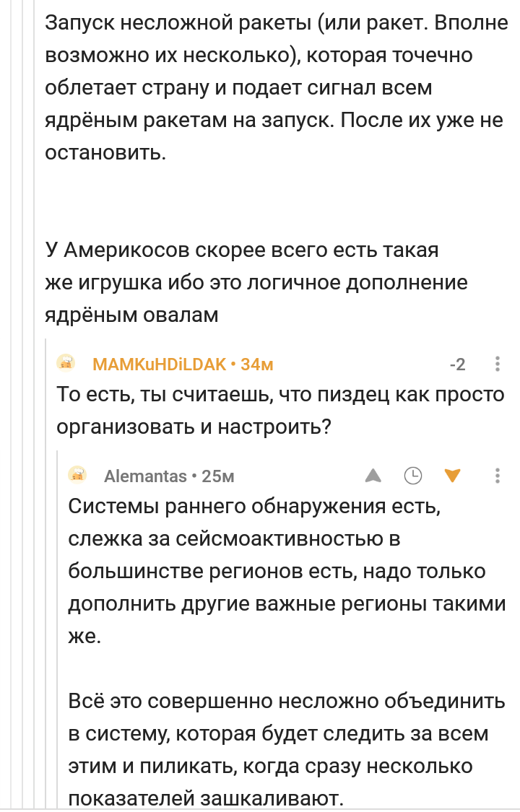520x812 pixels.
Task: Click the Alemantas avatar icon
Action: tap(78, 475)
